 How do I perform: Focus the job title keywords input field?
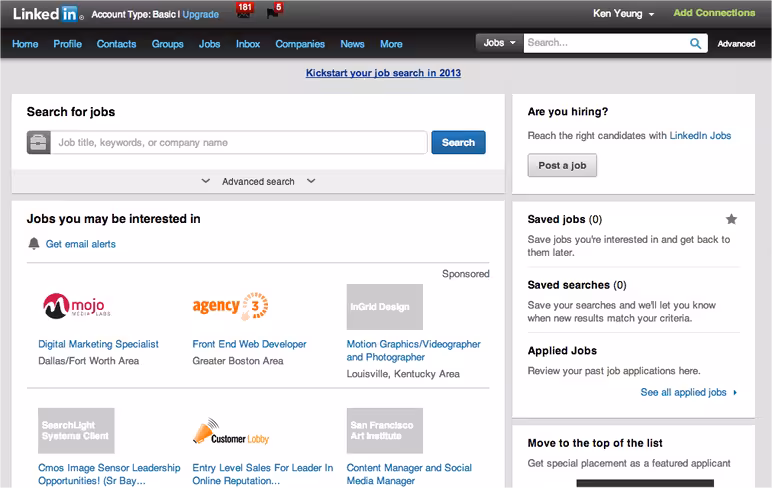click(239, 143)
